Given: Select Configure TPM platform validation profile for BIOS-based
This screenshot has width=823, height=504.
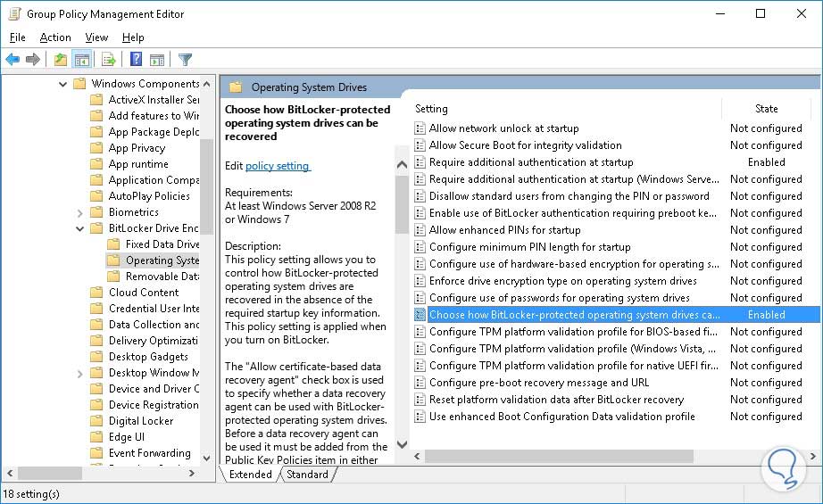Looking at the screenshot, I should tap(573, 332).
